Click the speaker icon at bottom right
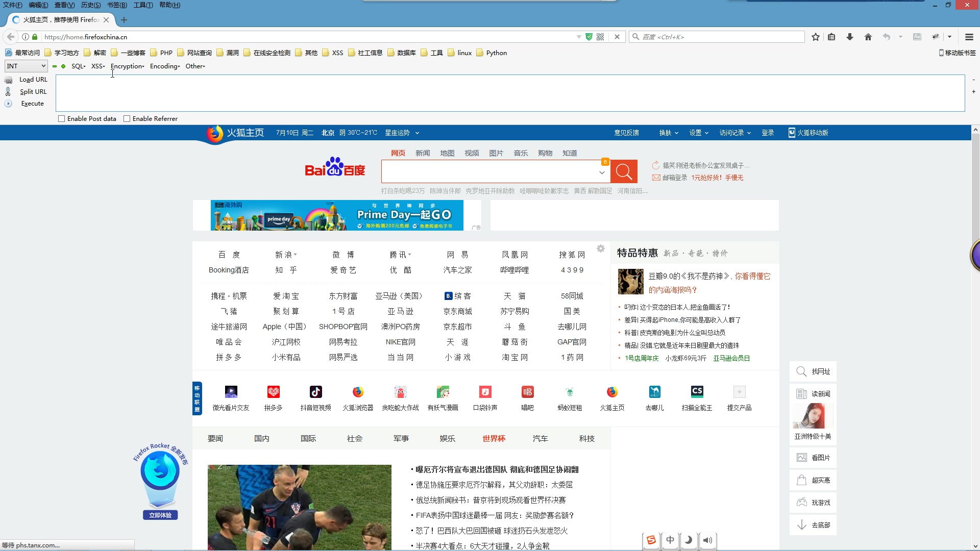This screenshot has width=980, height=551. (x=707, y=540)
